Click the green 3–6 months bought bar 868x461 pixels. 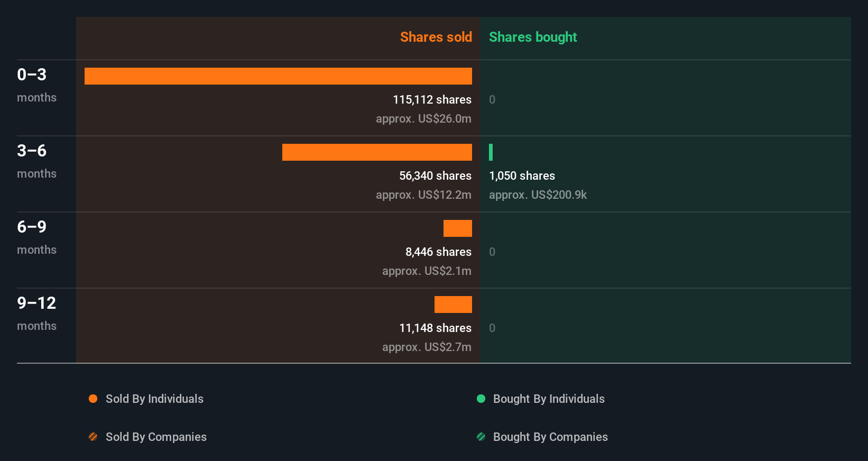[491, 152]
